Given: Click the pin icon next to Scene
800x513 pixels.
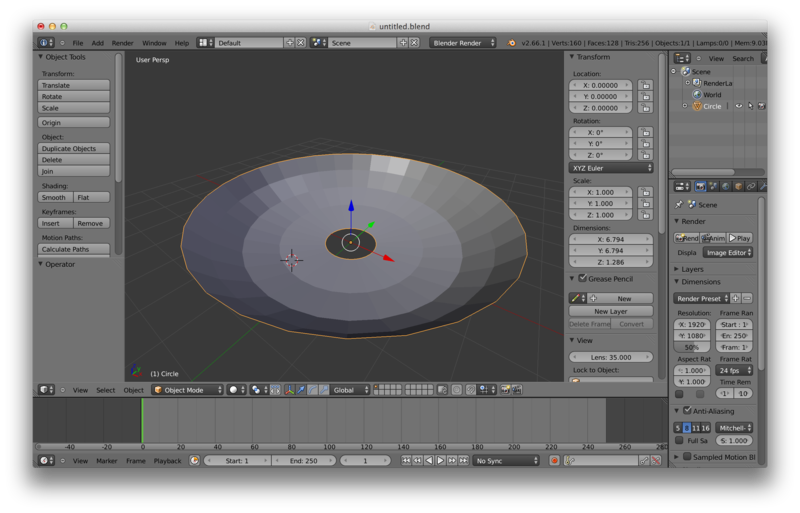Looking at the screenshot, I should [679, 205].
